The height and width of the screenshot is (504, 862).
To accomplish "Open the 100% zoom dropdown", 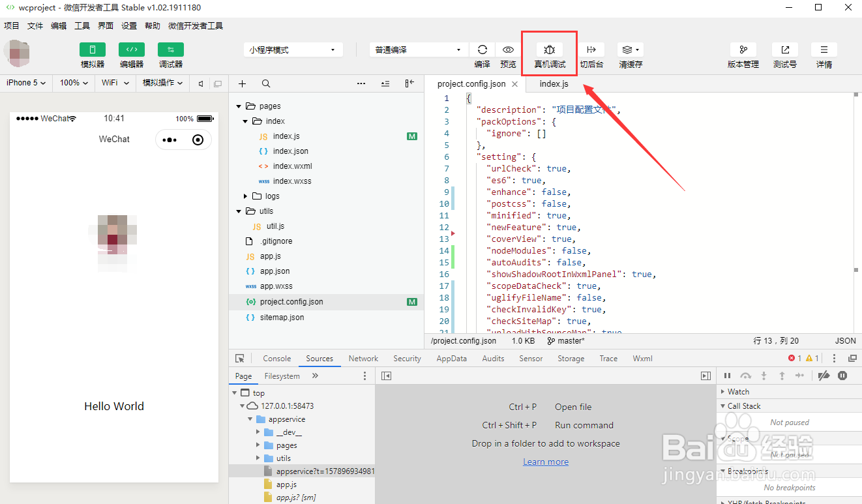I will click(74, 83).
